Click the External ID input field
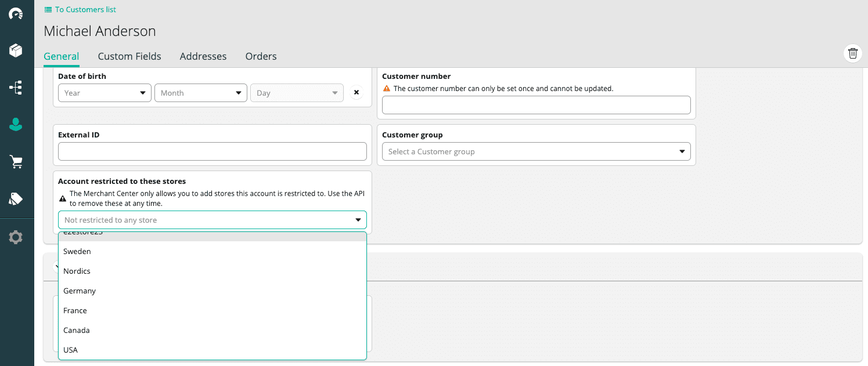 [x=212, y=151]
